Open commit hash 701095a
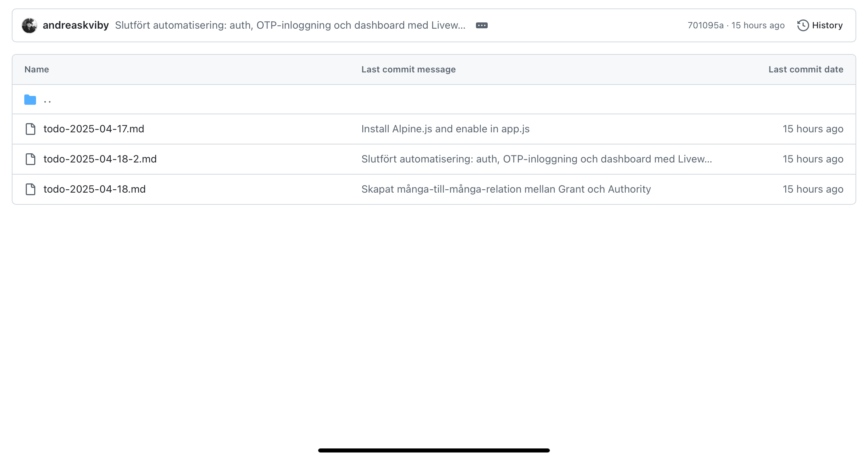 coord(705,25)
